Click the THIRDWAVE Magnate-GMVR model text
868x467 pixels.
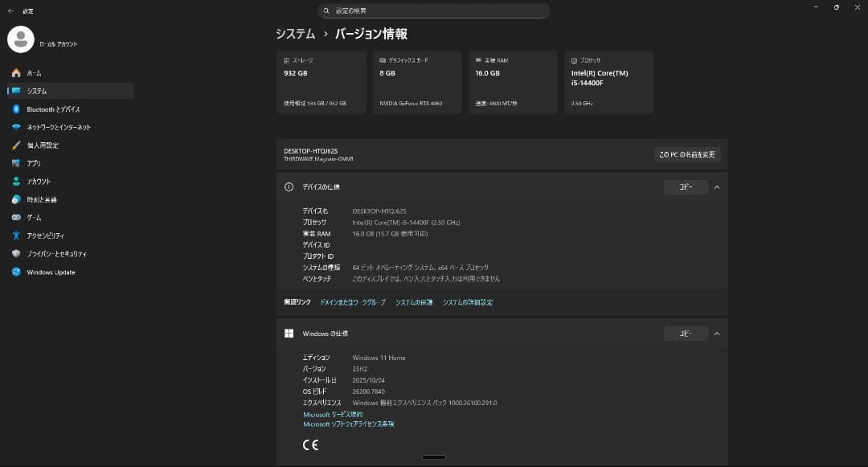coord(318,159)
